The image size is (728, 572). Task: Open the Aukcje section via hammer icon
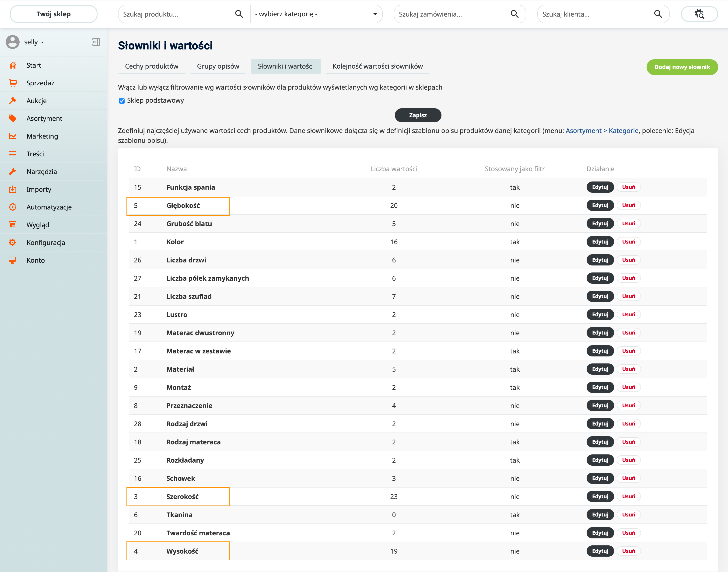[x=13, y=101]
